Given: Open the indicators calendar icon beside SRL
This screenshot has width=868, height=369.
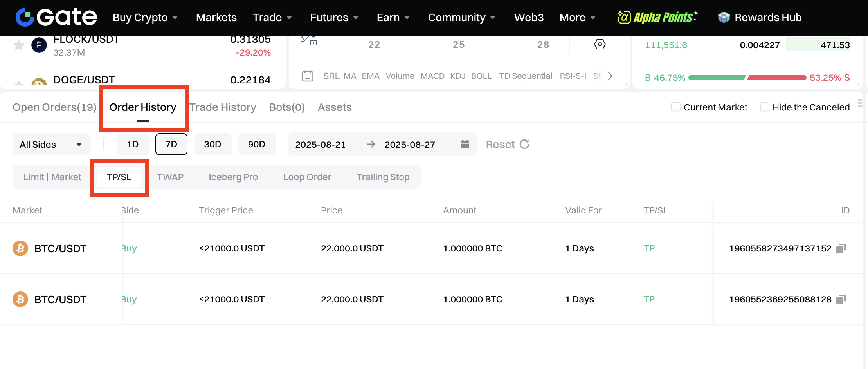Looking at the screenshot, I should [x=308, y=76].
